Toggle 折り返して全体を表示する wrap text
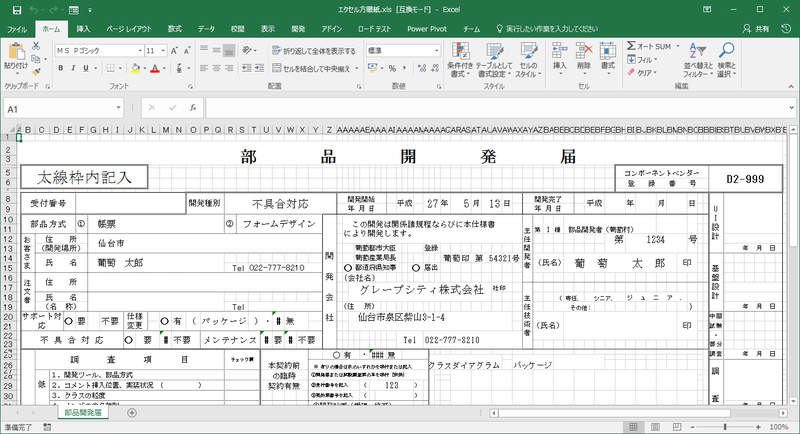This screenshot has height=434, width=800. (310, 50)
